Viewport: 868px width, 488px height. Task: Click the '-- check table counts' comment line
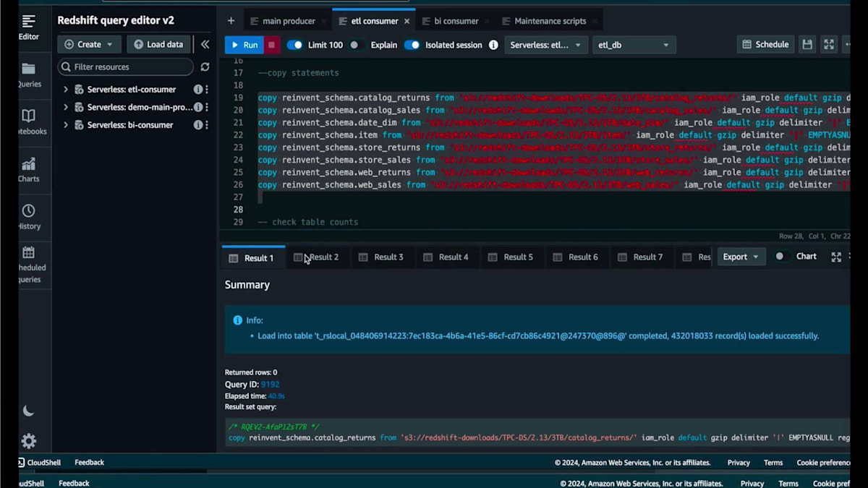pos(307,222)
